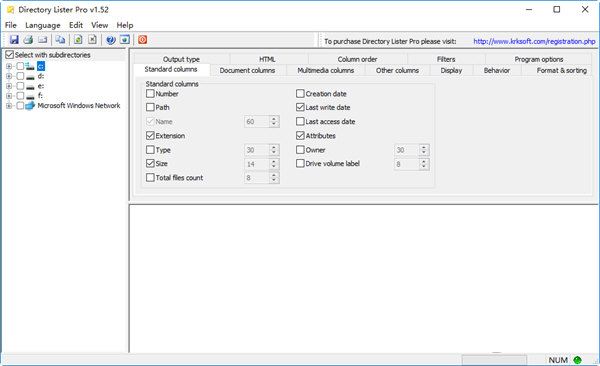Click the Type width spinner arrows
This screenshot has width=600, height=366.
pos(274,150)
